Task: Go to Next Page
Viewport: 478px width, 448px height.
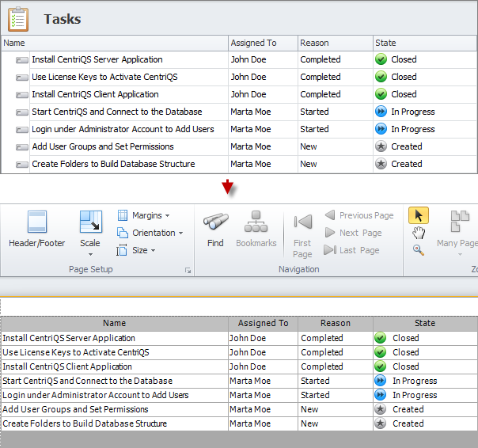Action: pos(353,233)
